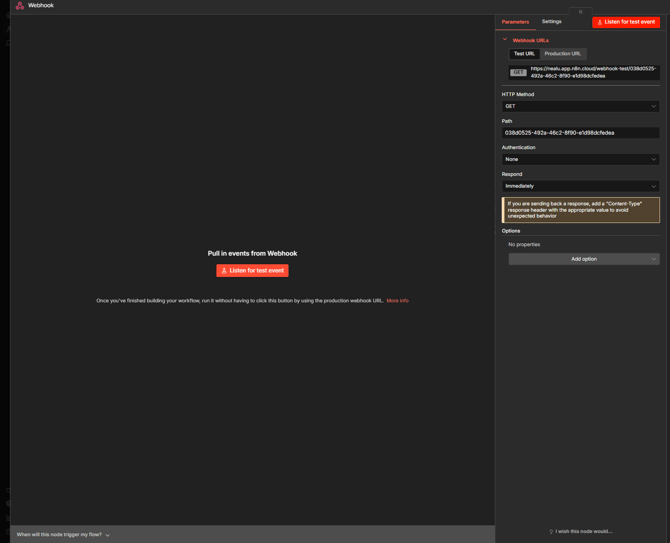The image size is (670, 543).
Task: Click the GET method badge
Action: (x=518, y=73)
